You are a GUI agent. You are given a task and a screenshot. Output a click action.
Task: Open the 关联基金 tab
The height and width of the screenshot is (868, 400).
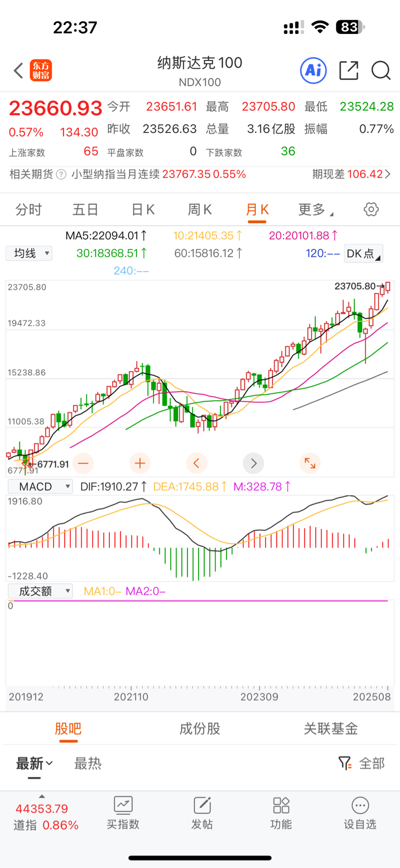point(331,729)
